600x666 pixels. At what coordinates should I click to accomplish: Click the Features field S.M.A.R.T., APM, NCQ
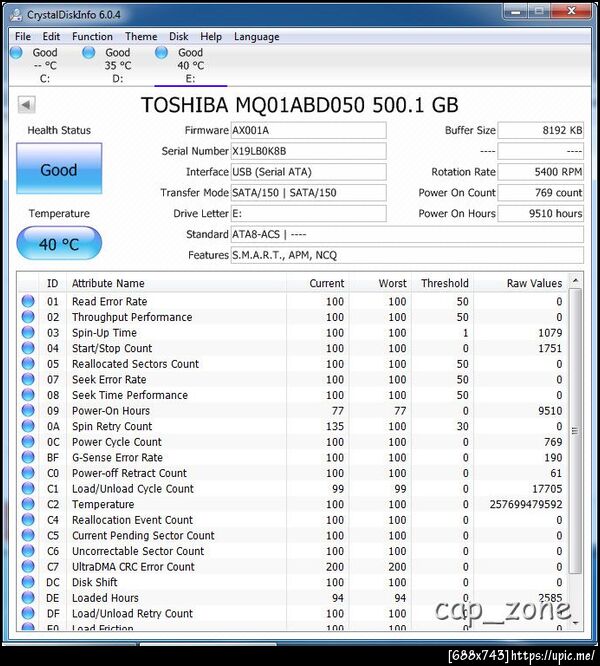click(x=407, y=255)
